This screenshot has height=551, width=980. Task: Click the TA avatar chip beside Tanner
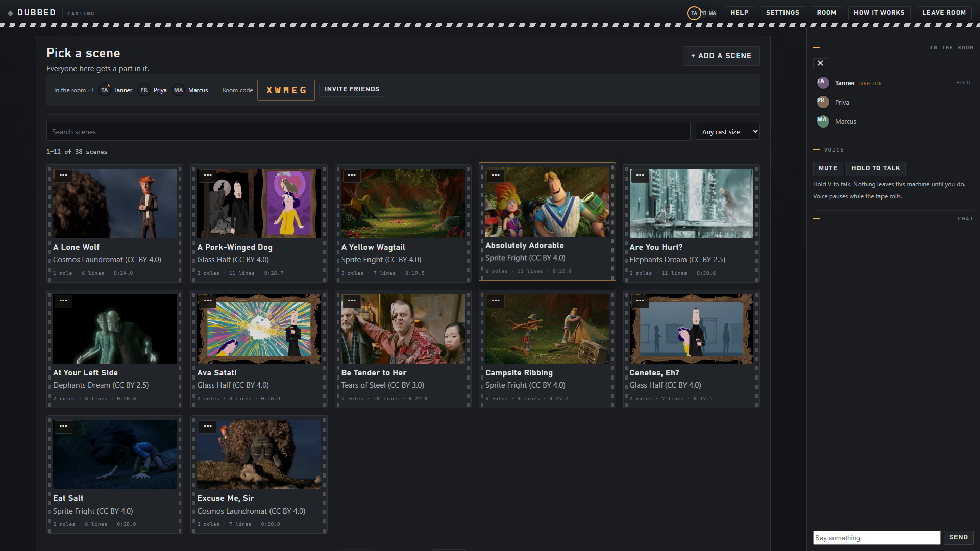pyautogui.click(x=104, y=90)
